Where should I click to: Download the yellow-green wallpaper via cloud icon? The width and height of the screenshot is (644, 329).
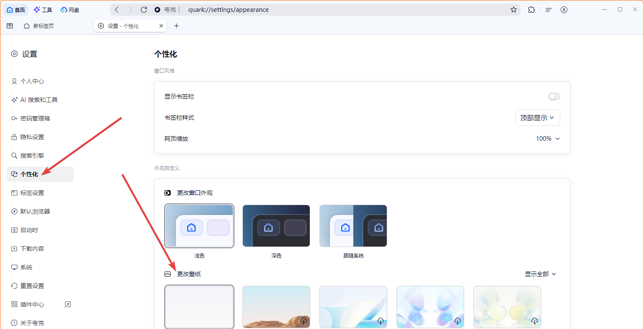tap(535, 321)
